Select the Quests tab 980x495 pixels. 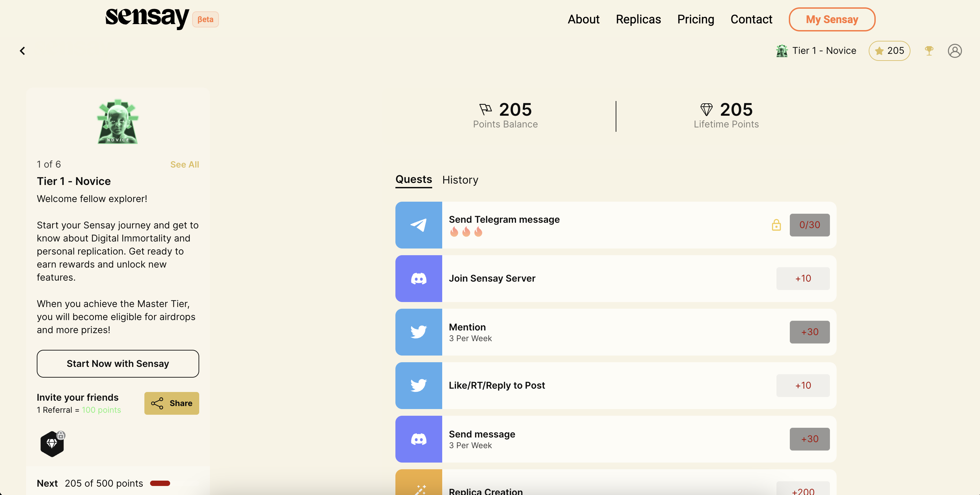point(413,179)
